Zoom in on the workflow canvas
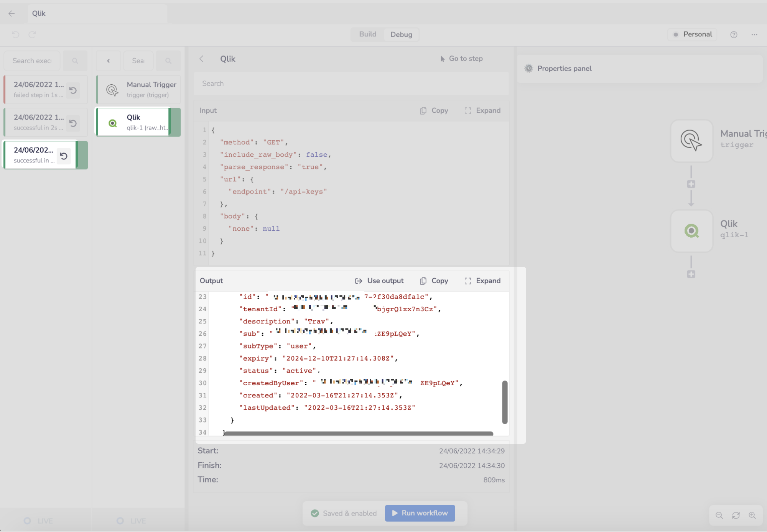 (752, 516)
